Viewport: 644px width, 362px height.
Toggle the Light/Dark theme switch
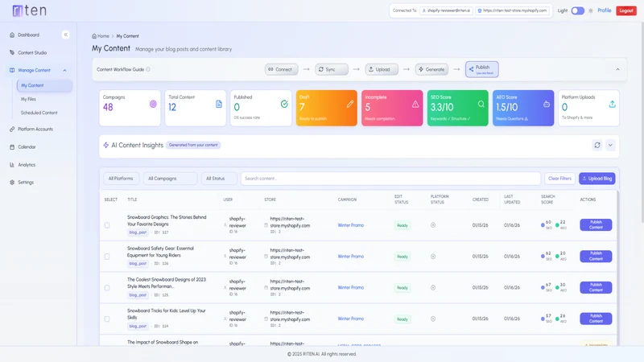coord(577,10)
